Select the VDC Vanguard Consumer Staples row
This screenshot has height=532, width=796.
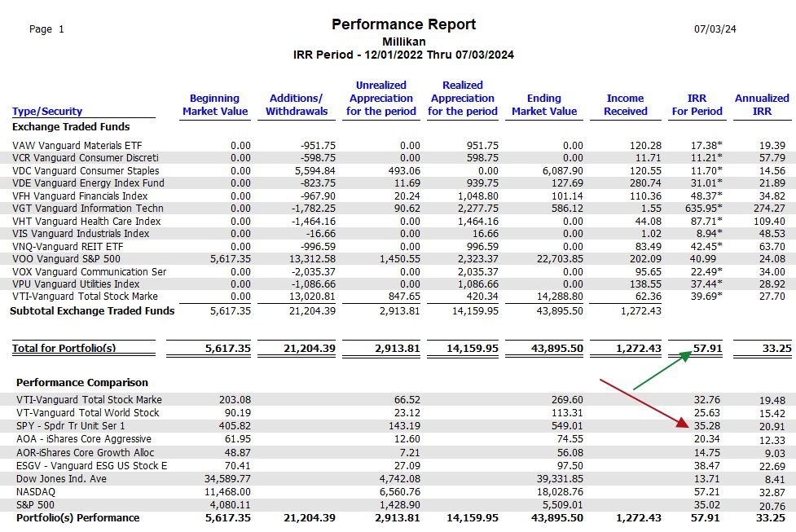point(398,170)
